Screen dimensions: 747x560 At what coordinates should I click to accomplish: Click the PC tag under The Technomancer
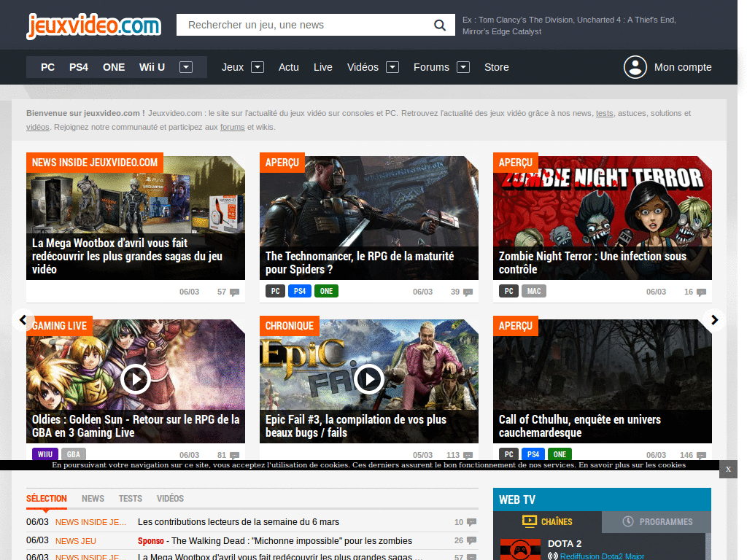(x=275, y=291)
